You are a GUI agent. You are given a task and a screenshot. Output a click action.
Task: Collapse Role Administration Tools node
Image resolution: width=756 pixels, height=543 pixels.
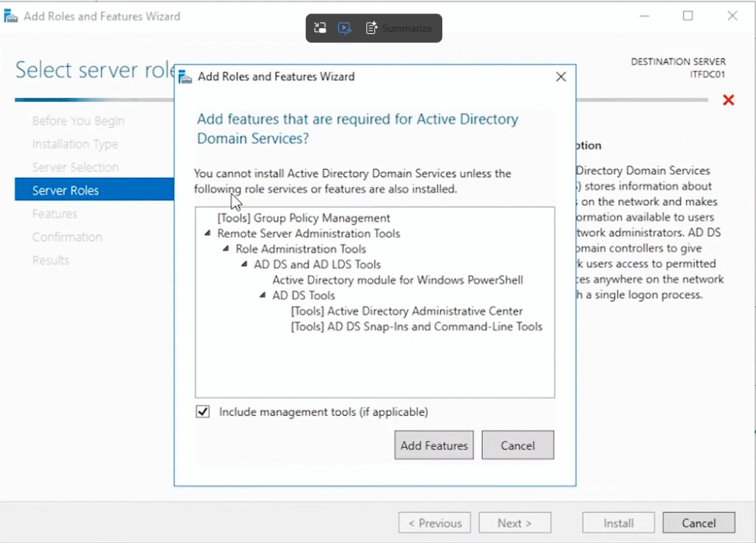[226, 248]
